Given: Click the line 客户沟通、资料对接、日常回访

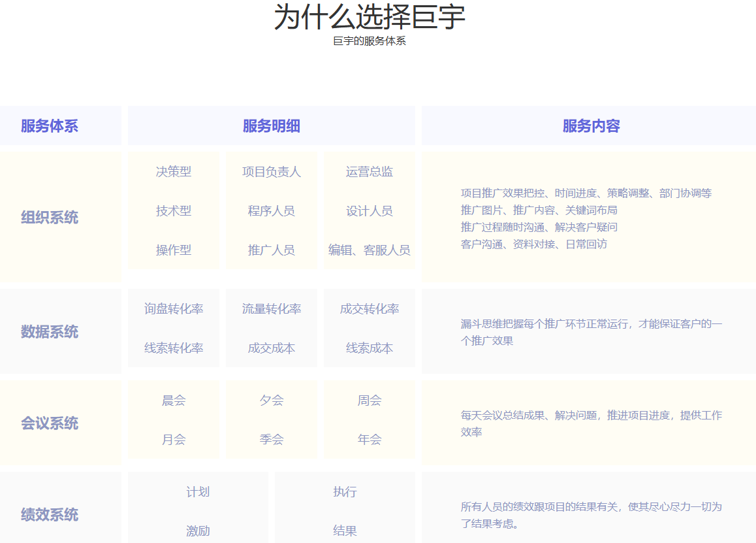Looking at the screenshot, I should click(x=534, y=244).
